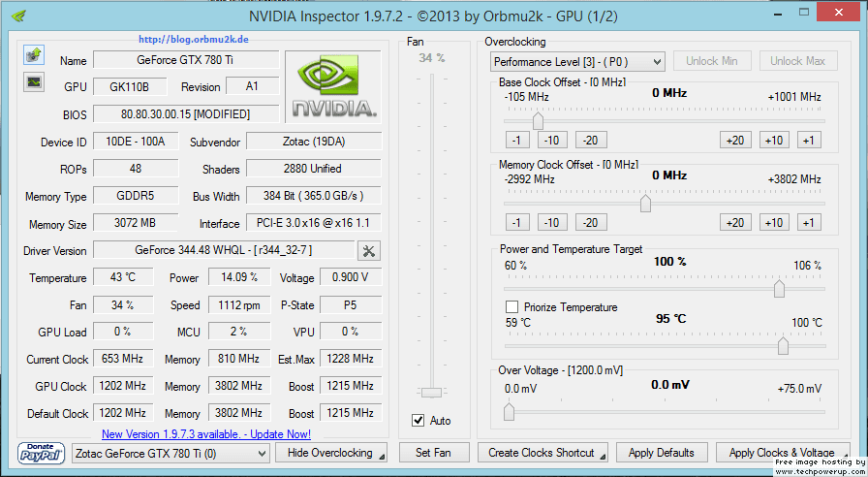The width and height of the screenshot is (868, 477).
Task: Click the Fan Speed value 1112 rpm
Action: (239, 304)
